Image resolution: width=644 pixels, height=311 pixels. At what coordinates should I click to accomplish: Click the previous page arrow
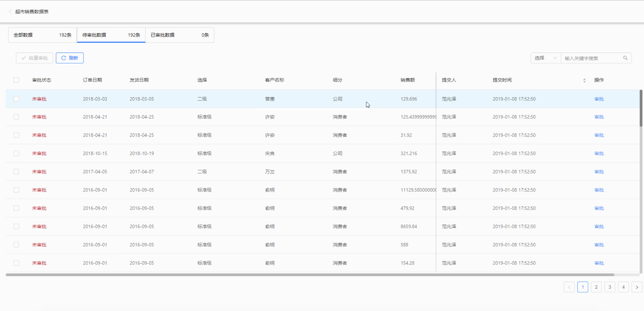[569, 287]
